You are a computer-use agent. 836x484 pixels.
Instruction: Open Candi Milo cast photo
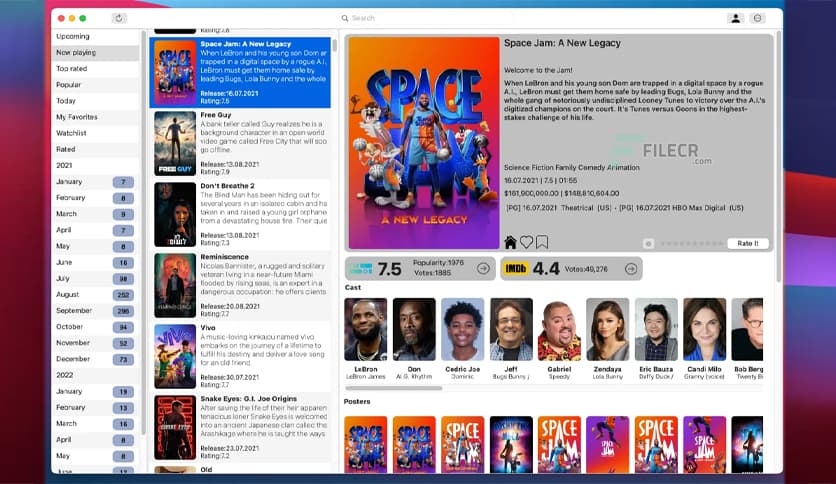[x=704, y=329]
